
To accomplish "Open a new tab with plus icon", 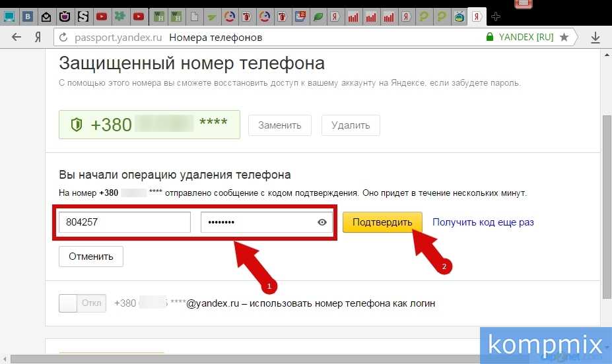I will coord(496,16).
